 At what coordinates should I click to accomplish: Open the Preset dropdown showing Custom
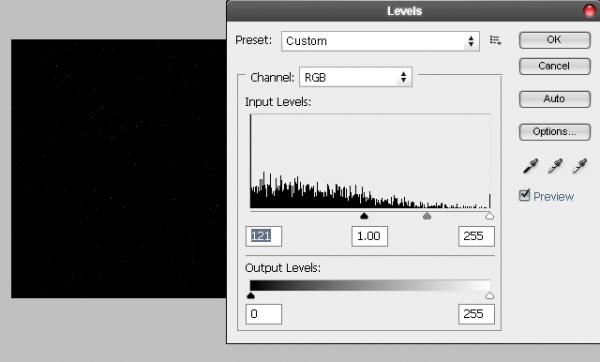click(x=380, y=41)
